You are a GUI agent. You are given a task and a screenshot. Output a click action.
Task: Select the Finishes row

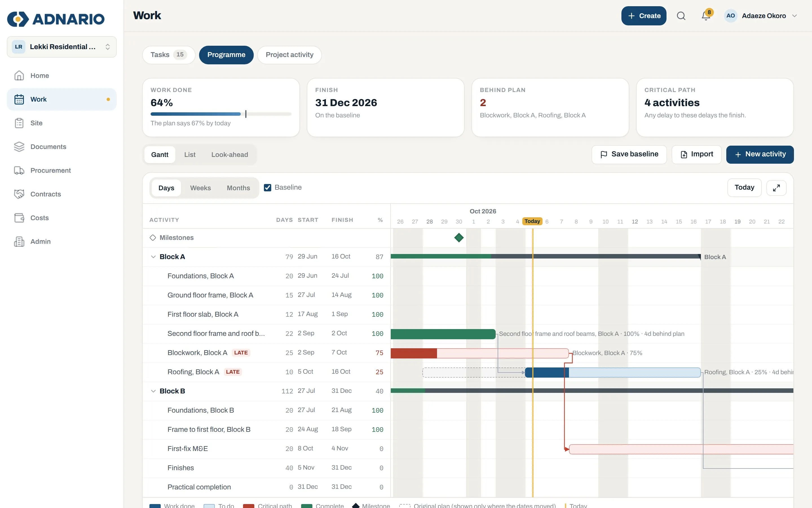(x=266, y=468)
